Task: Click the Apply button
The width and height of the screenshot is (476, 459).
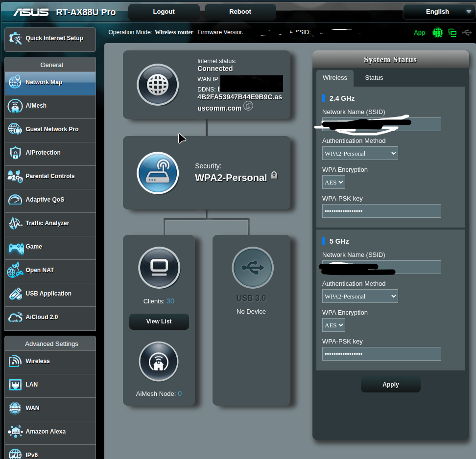Action: 390,385
